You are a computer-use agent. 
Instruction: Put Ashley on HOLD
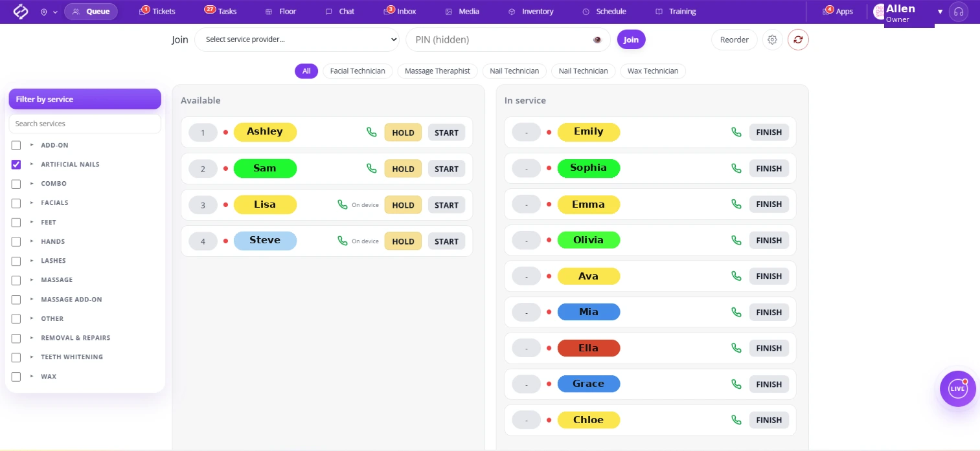(x=403, y=133)
